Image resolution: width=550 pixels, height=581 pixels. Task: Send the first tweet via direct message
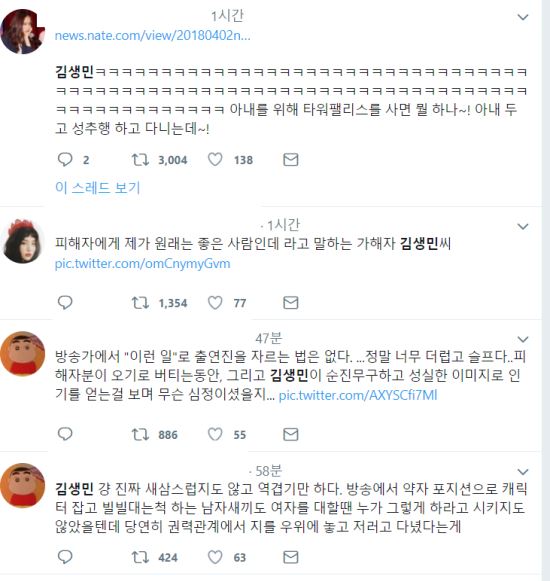291,160
